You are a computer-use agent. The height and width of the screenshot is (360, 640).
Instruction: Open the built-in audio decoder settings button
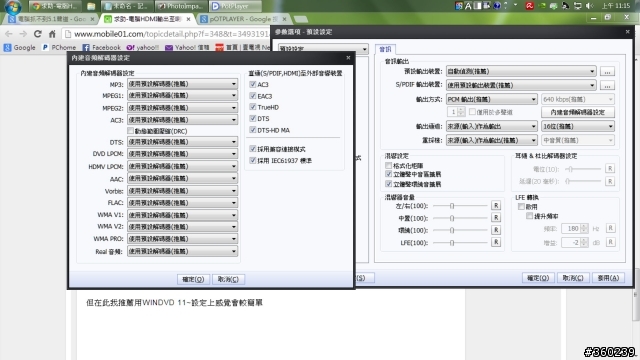[x=578, y=112]
